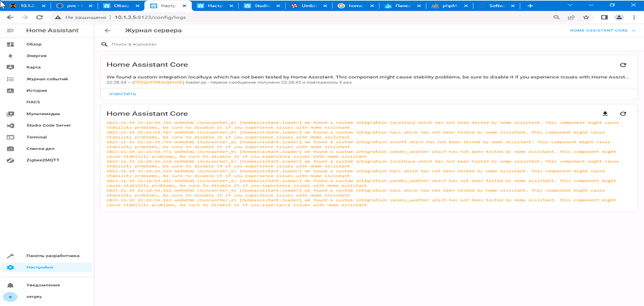Open Мультимедиа in the sidebar
Viewport: 644px width, 306px height.
47,114
